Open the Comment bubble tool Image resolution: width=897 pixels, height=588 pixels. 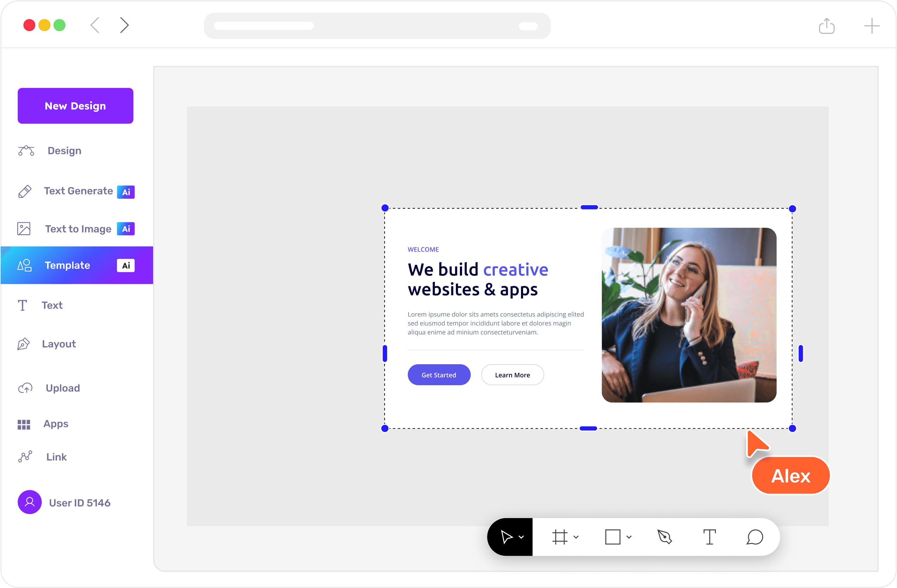754,537
